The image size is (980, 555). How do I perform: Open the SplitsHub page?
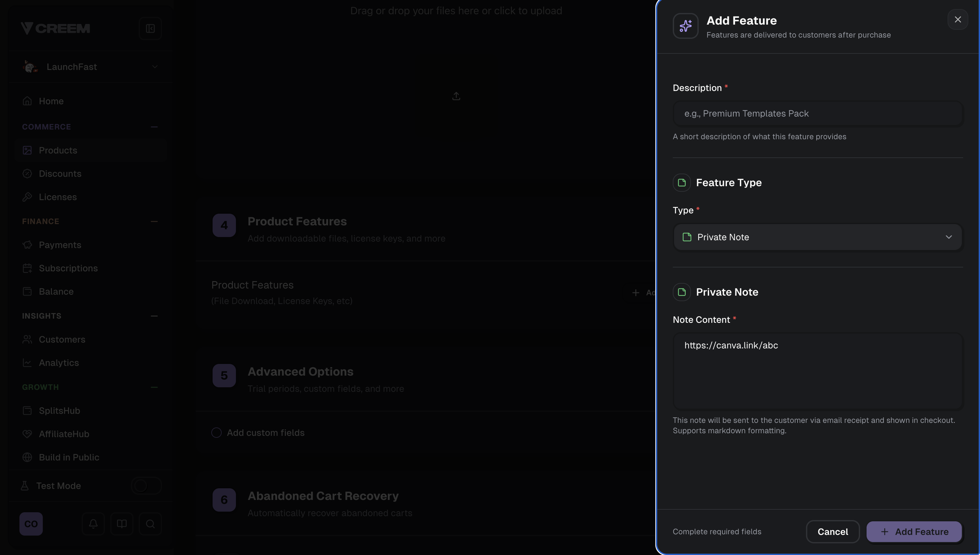pos(90,411)
